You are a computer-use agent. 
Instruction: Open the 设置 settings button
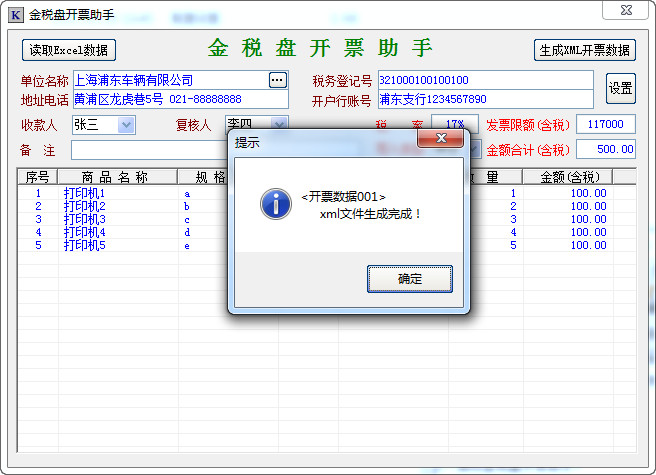coord(620,88)
